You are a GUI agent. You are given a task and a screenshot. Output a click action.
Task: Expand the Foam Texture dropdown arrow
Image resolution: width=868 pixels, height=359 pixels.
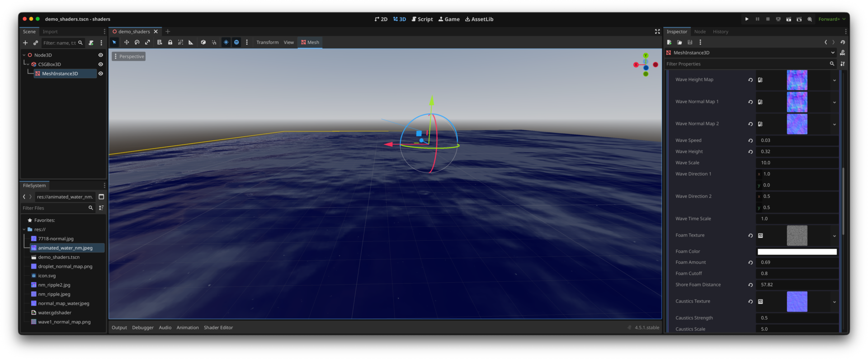(834, 236)
